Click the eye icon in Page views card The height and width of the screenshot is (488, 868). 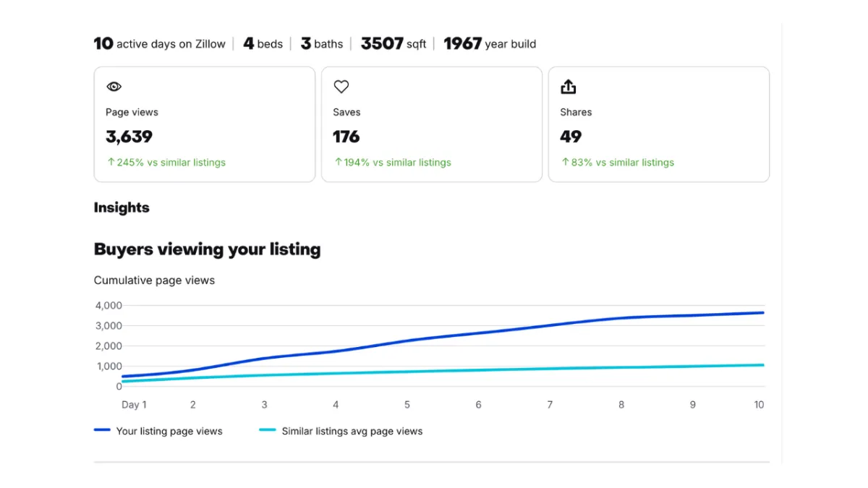pyautogui.click(x=114, y=87)
